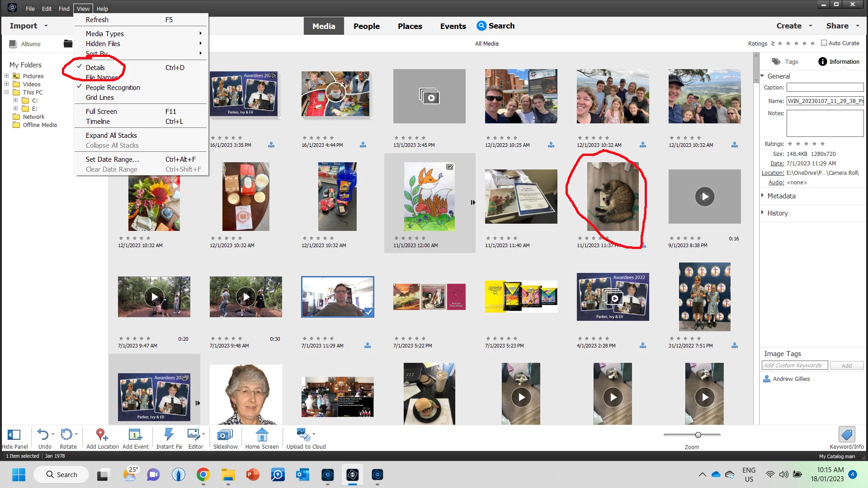
Task: Click the Hide Panel icon
Action: pyautogui.click(x=14, y=435)
